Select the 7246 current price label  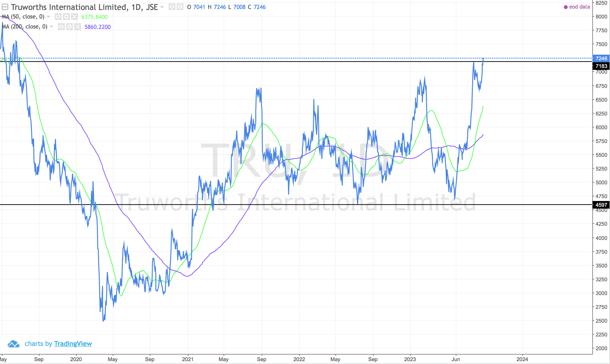[x=601, y=58]
